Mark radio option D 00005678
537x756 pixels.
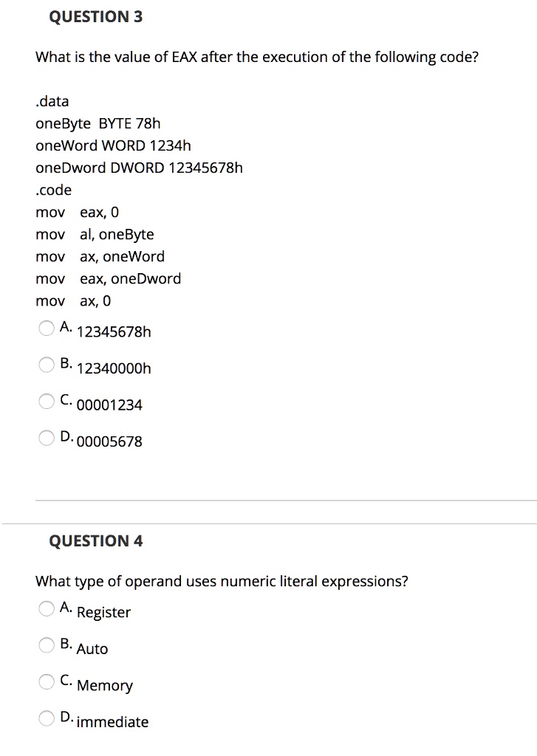tap(47, 438)
